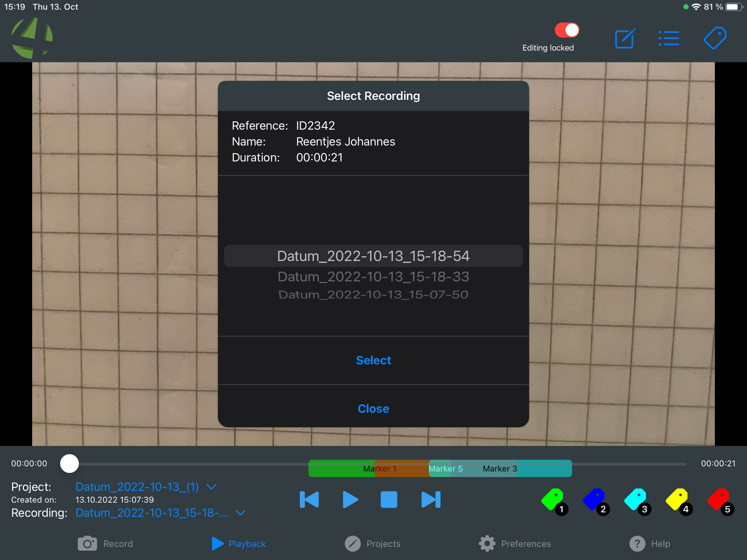Close the Select Recording dialog

pyautogui.click(x=373, y=409)
